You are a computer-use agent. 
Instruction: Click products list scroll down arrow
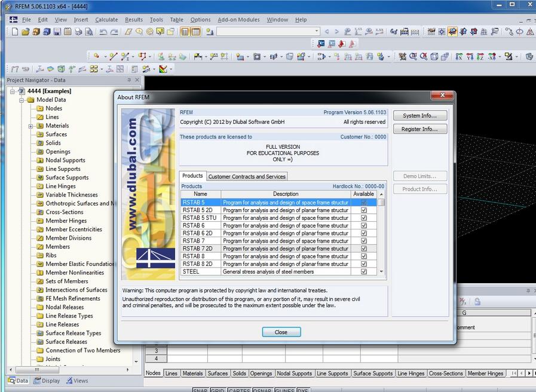point(381,272)
